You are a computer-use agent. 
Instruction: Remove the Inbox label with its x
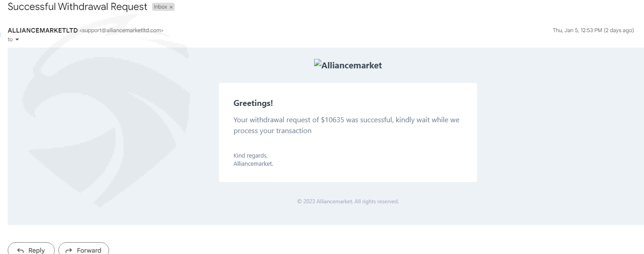[171, 7]
